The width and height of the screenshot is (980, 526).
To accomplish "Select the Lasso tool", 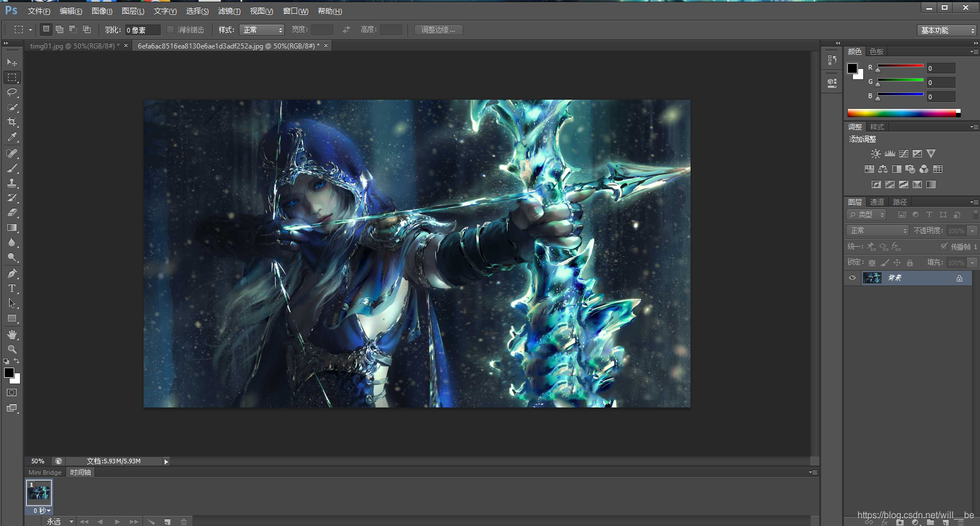I will point(12,92).
